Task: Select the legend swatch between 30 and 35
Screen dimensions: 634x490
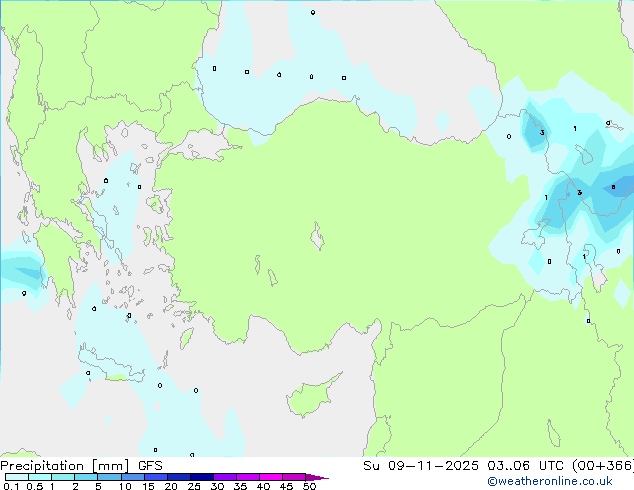Action: (225, 477)
